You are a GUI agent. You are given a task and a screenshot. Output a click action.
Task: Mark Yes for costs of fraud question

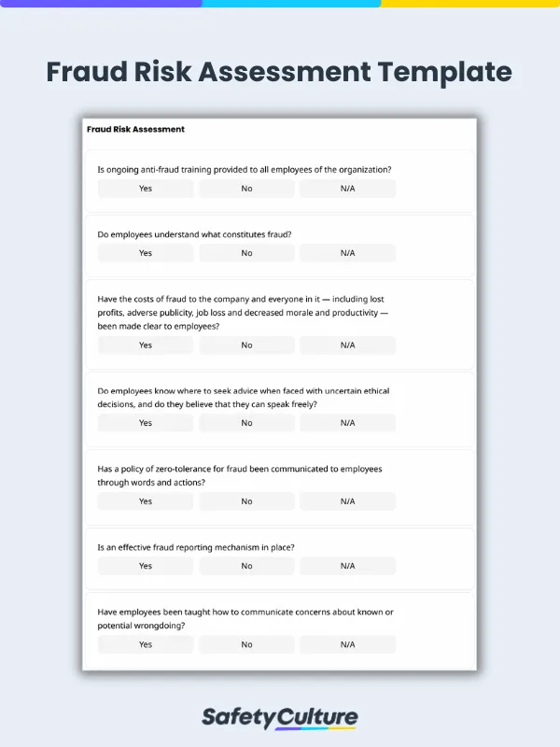[x=146, y=345]
